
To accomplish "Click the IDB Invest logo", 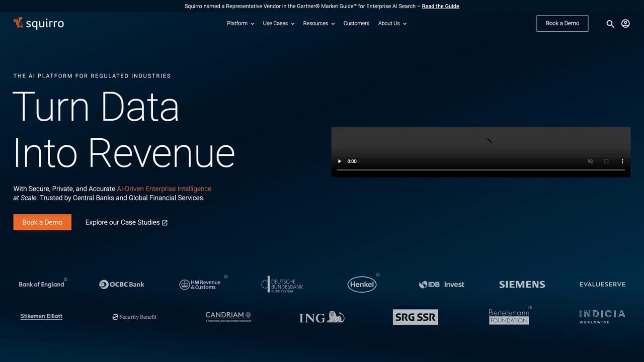I will 442,285.
